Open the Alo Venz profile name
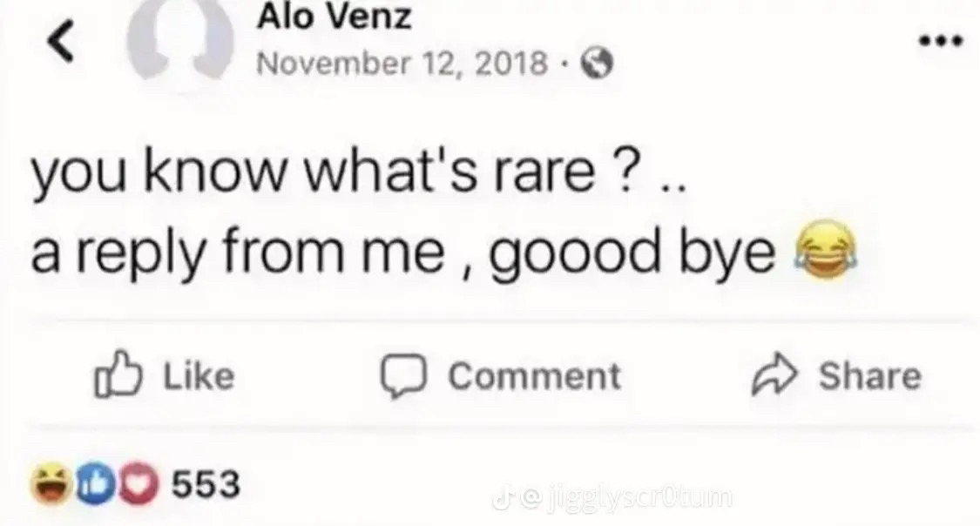This screenshot has width=980, height=526. click(x=334, y=16)
